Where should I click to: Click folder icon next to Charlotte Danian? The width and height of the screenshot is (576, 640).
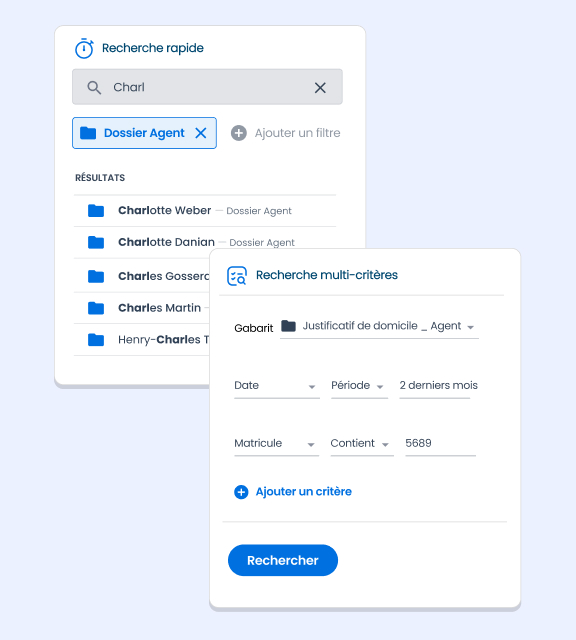[96, 242]
